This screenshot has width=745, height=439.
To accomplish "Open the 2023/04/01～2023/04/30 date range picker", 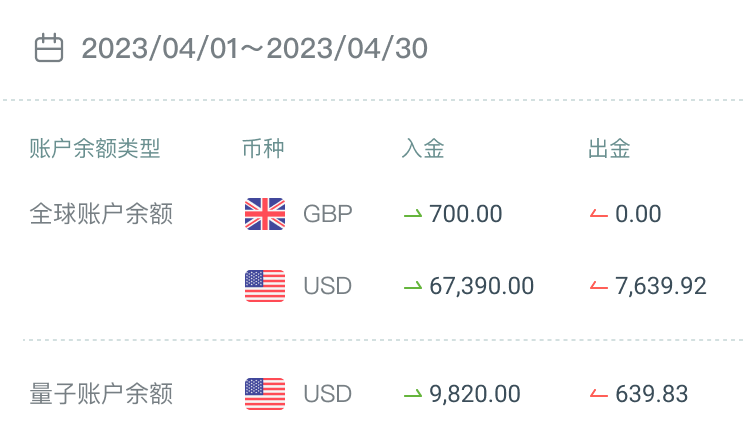I will click(254, 48).
